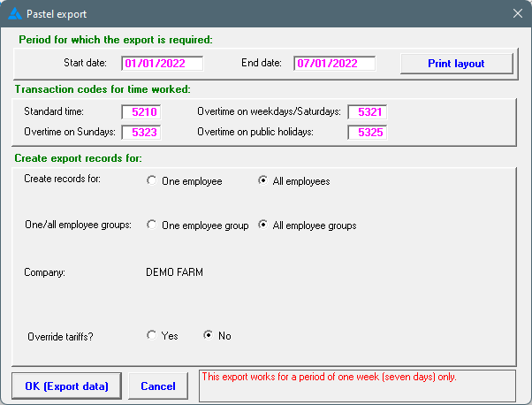Click the End date field
This screenshot has height=405, width=532.
point(335,64)
